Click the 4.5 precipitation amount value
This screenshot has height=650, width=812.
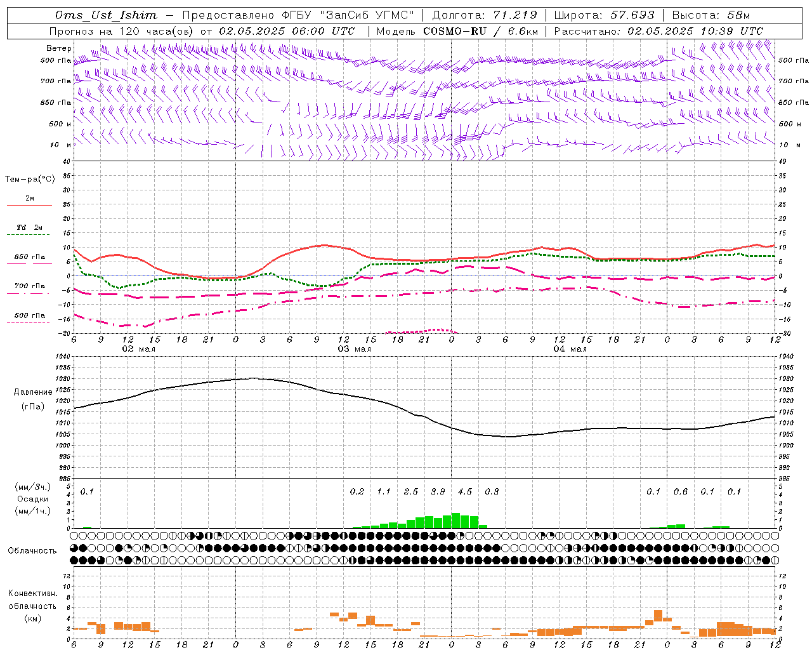tap(464, 491)
